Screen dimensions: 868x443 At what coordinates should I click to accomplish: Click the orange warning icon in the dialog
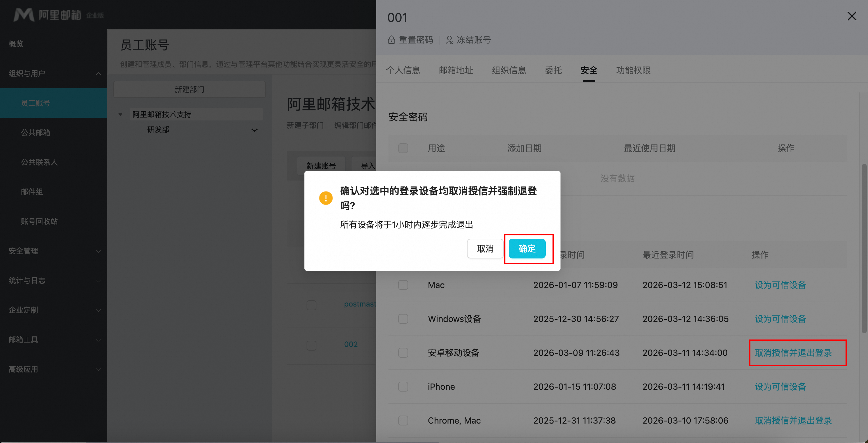tap(326, 198)
